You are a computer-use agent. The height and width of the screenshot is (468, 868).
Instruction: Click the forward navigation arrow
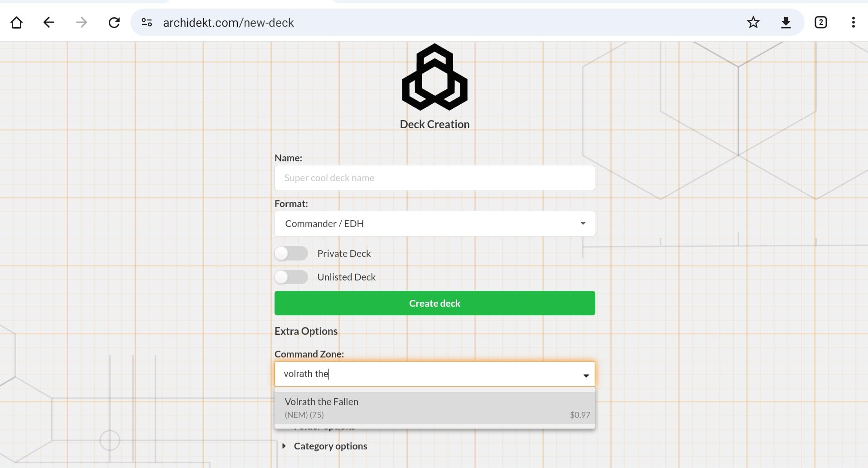[82, 22]
